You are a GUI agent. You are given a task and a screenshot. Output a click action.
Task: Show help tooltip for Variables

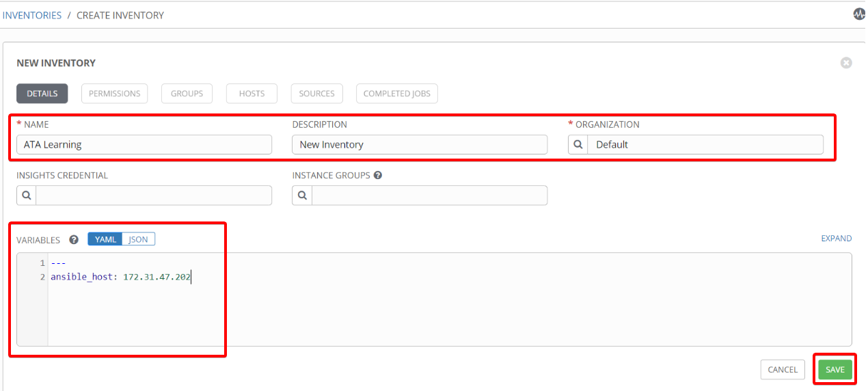coord(74,240)
